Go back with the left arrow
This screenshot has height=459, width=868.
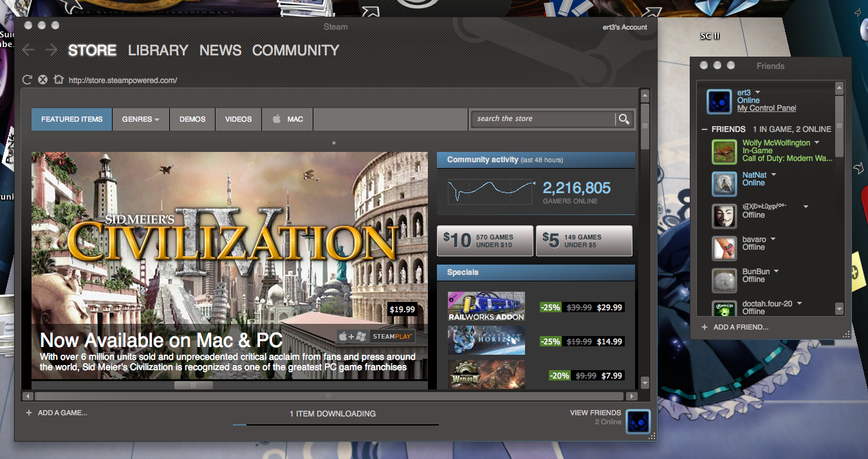click(28, 50)
